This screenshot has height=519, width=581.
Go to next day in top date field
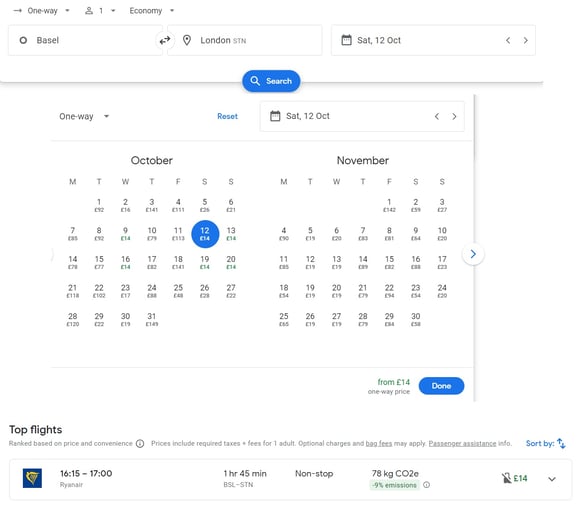(x=525, y=40)
